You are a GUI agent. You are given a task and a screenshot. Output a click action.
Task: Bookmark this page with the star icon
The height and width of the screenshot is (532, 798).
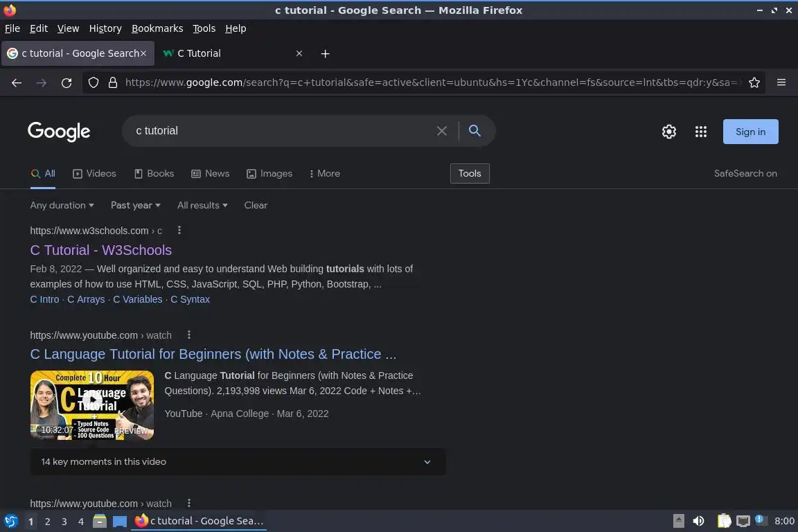[754, 82]
